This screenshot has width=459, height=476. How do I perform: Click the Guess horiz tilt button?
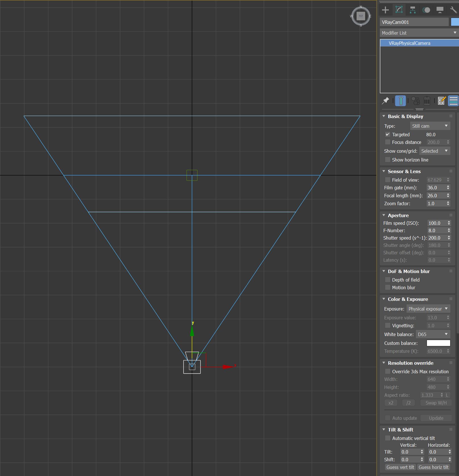tap(434, 467)
